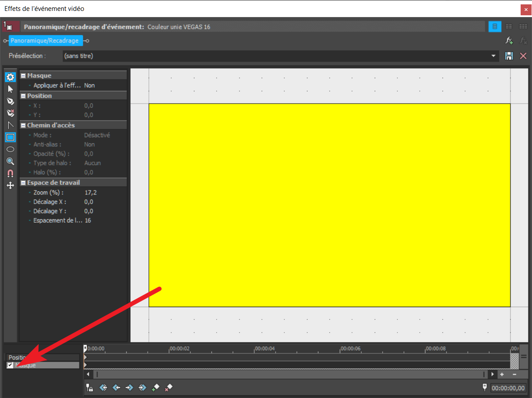Click the Zoom (%) value 17,2
This screenshot has height=398, width=532.
point(90,193)
